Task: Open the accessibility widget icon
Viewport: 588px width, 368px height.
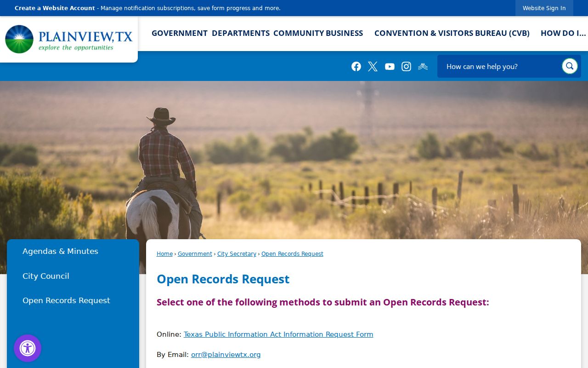Action: (x=28, y=348)
